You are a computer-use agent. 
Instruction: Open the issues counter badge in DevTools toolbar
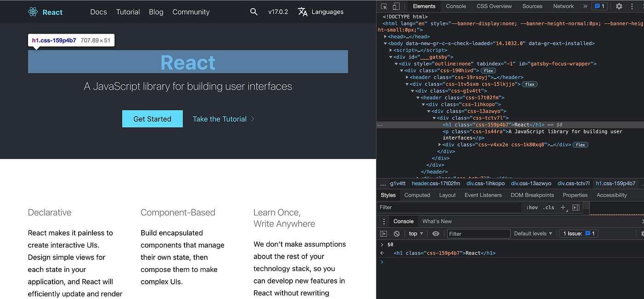[x=599, y=6]
